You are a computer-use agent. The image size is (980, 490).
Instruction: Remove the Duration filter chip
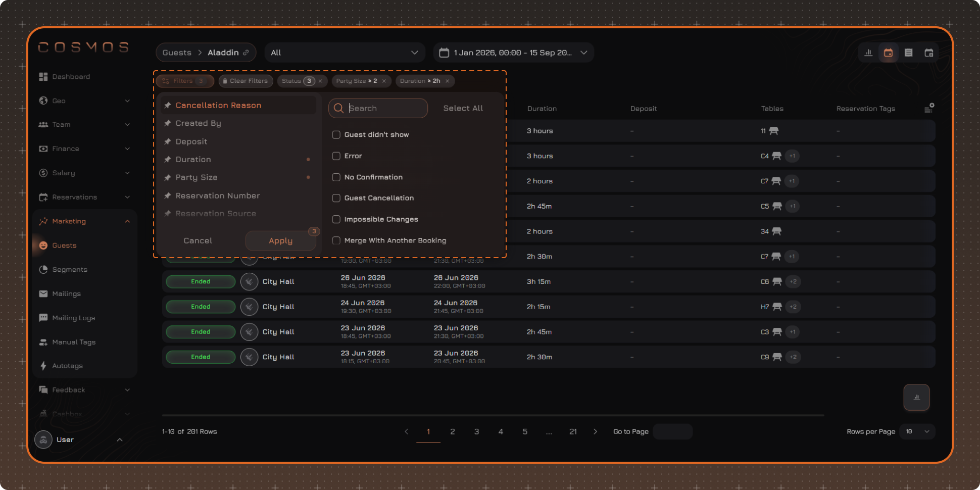coord(447,81)
